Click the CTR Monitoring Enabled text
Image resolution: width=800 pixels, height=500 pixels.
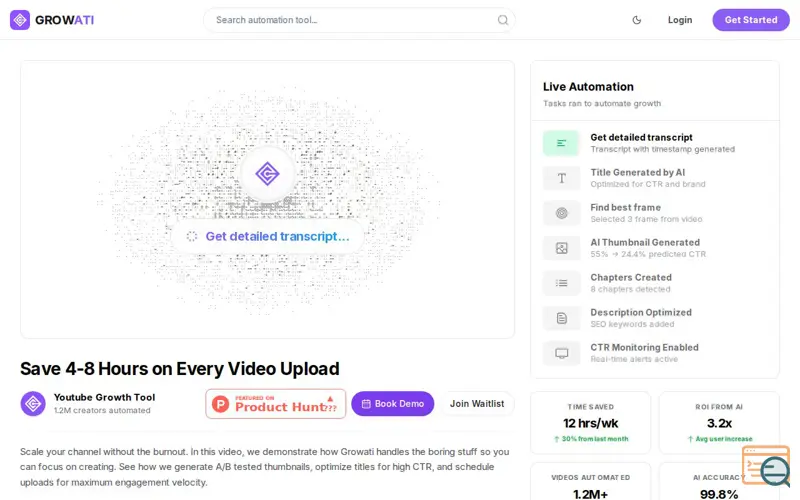(x=644, y=347)
